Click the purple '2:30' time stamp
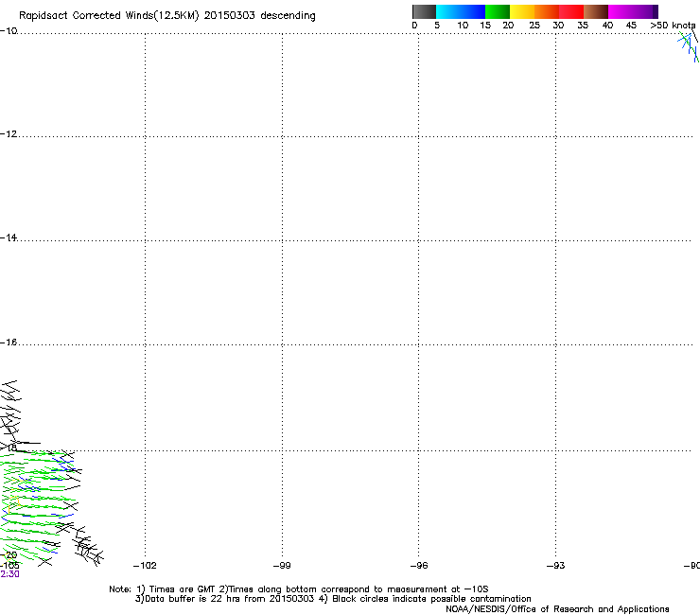Image resolution: width=700 pixels, height=615 pixels. pos(9,574)
